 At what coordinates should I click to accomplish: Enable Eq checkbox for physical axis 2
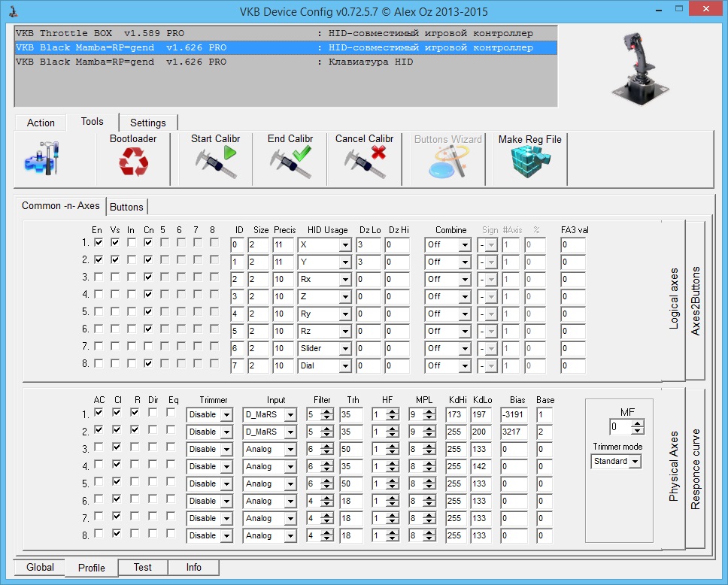click(171, 429)
